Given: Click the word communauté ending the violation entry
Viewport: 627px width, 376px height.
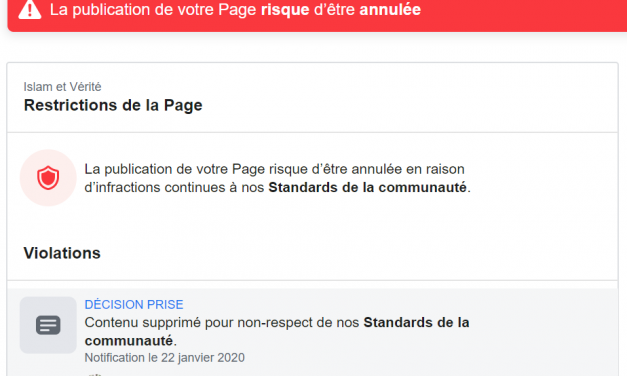Looking at the screenshot, I should [x=129, y=341].
